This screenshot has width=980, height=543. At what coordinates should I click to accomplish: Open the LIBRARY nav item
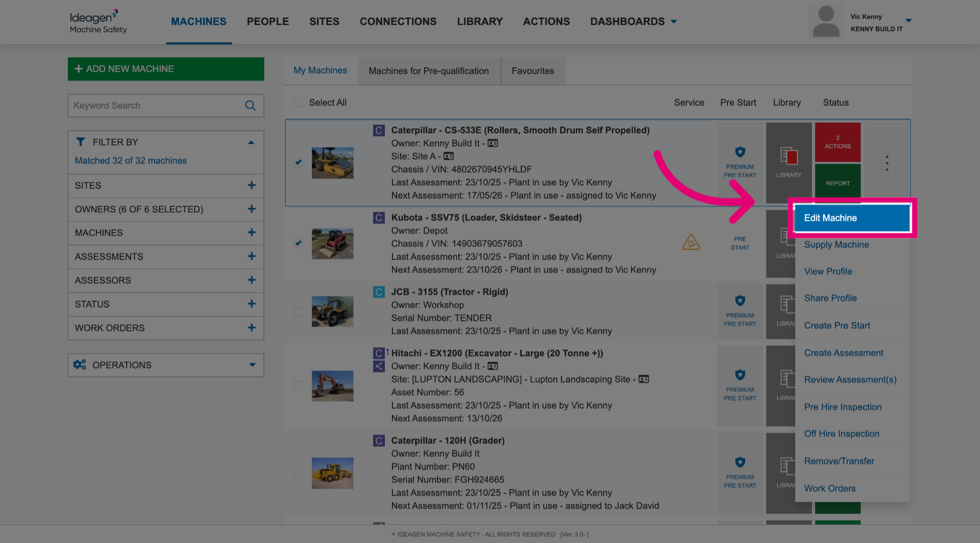(x=480, y=21)
